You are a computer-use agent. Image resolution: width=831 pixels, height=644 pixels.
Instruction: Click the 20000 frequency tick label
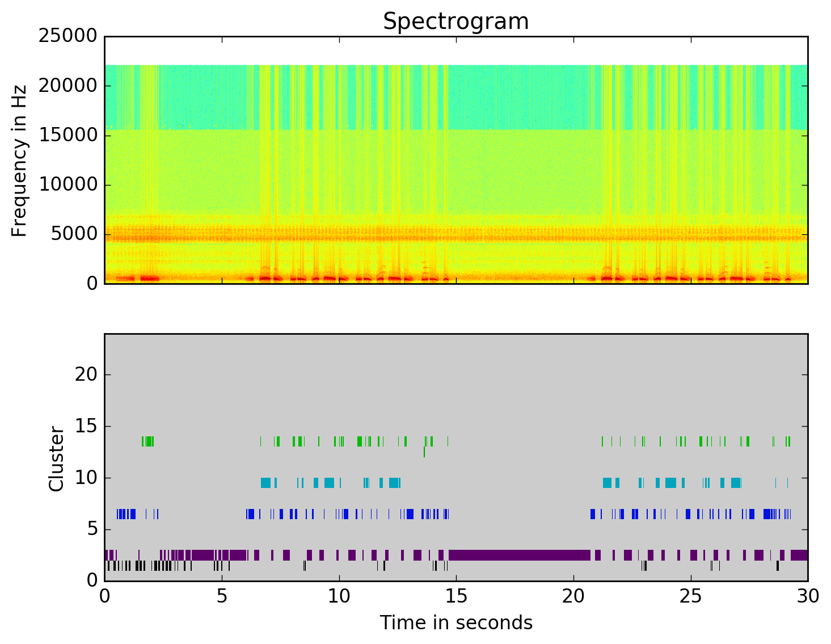(x=68, y=86)
